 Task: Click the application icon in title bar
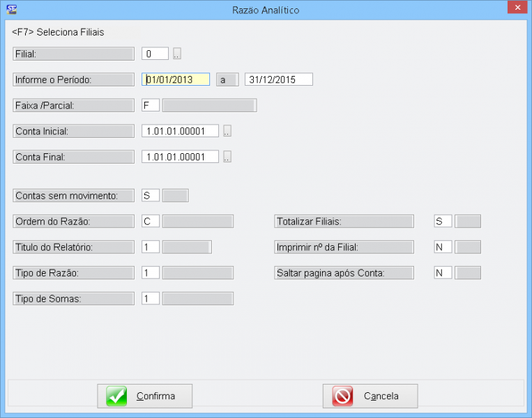11,9
